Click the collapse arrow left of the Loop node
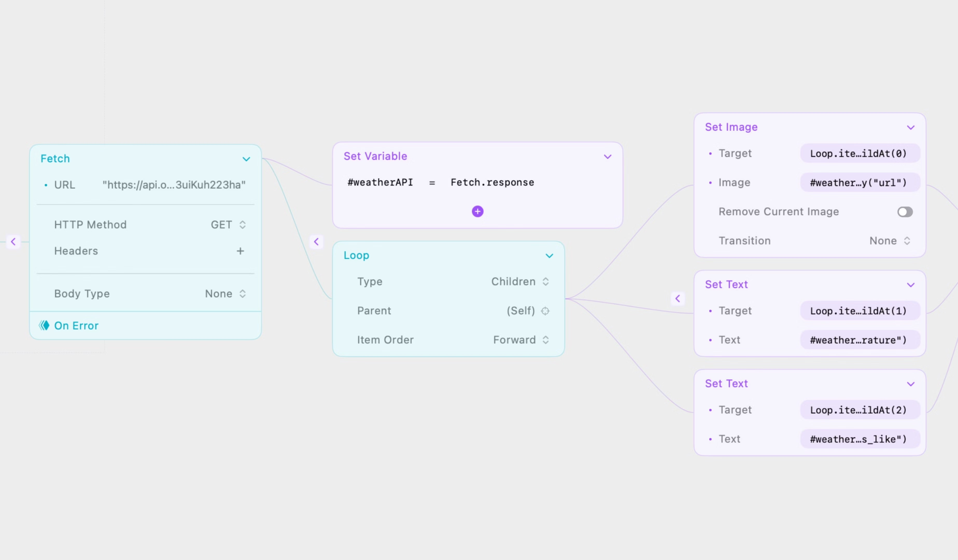 coord(316,242)
